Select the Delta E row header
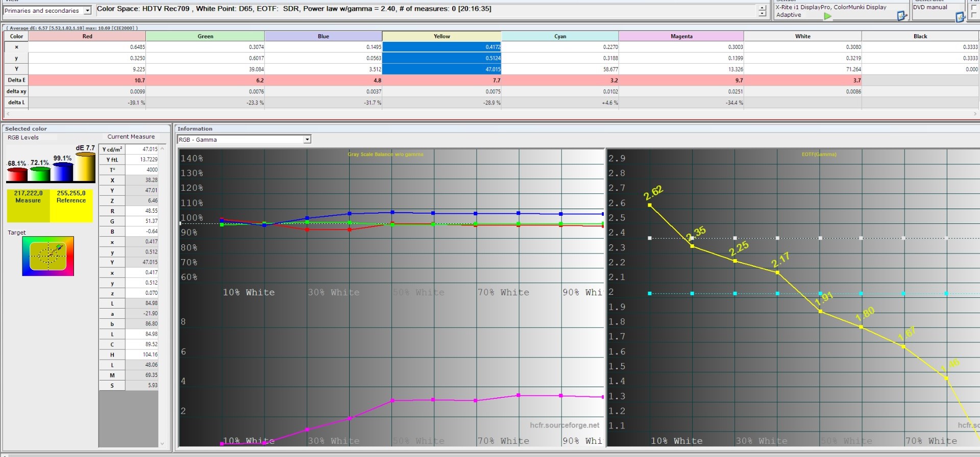Screen dimensions: 980x457 pyautogui.click(x=16, y=80)
